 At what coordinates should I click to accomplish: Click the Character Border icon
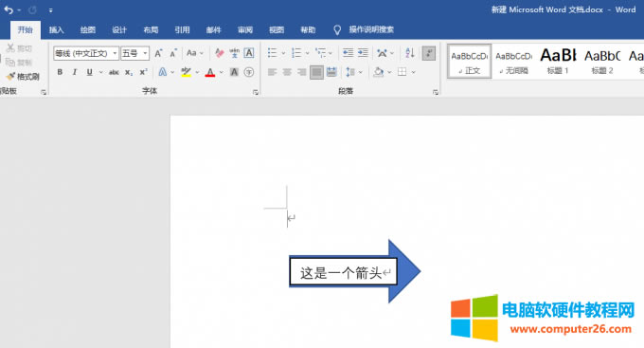[249, 53]
